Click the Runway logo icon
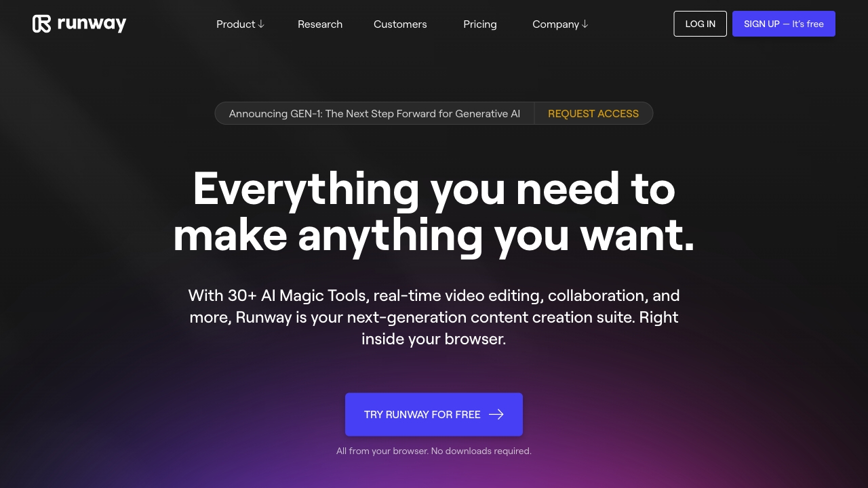 [x=41, y=24]
